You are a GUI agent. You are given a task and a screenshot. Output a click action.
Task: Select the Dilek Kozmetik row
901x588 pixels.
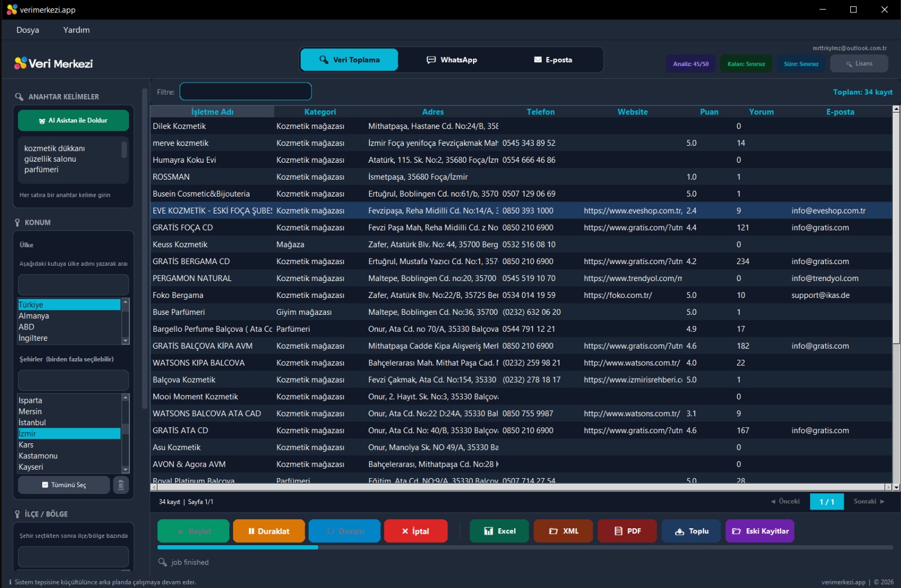click(x=521, y=126)
